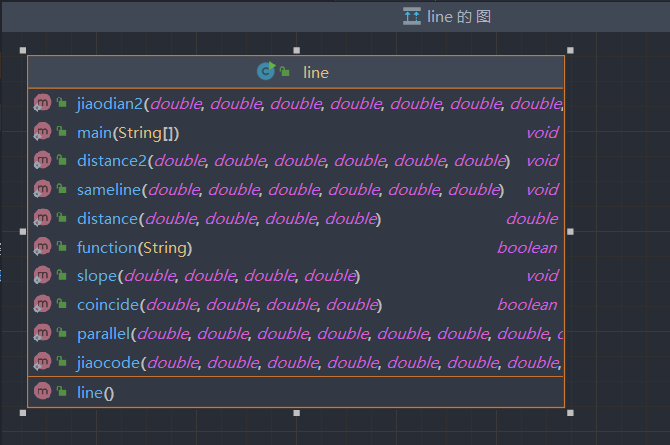Select the slope method name
The width and height of the screenshot is (670, 445).
point(97,276)
